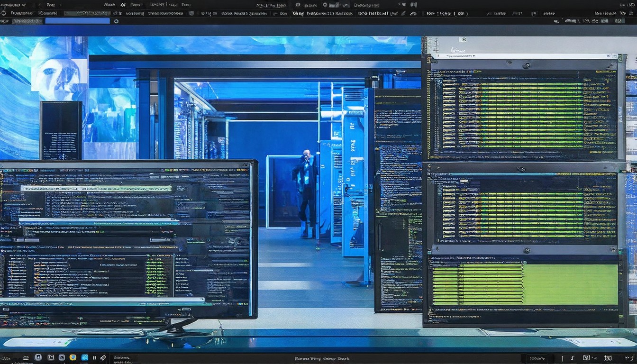Click the yellow round icon in bottom taskbar
The width and height of the screenshot is (637, 364).
click(73, 357)
